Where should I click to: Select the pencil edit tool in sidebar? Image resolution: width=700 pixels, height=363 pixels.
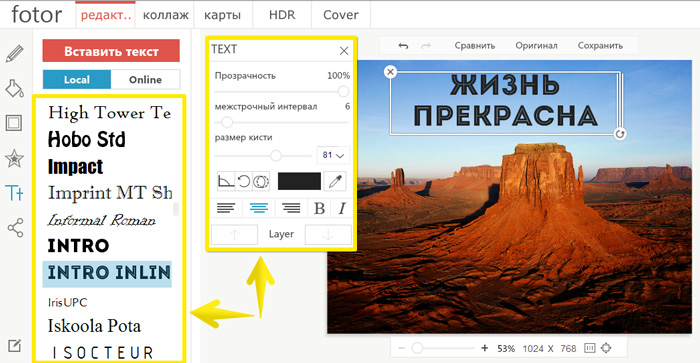click(14, 54)
